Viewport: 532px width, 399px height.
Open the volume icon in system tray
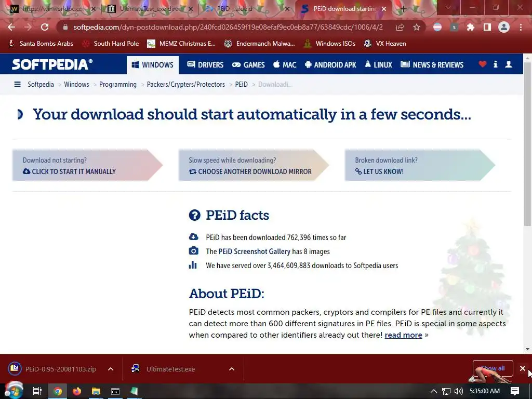click(458, 391)
